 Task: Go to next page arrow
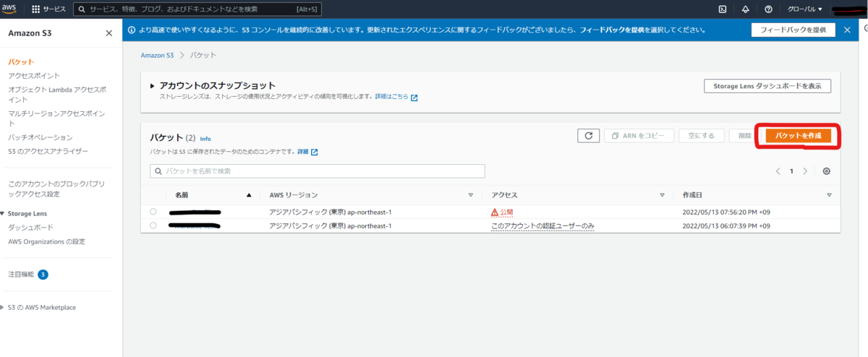(805, 171)
